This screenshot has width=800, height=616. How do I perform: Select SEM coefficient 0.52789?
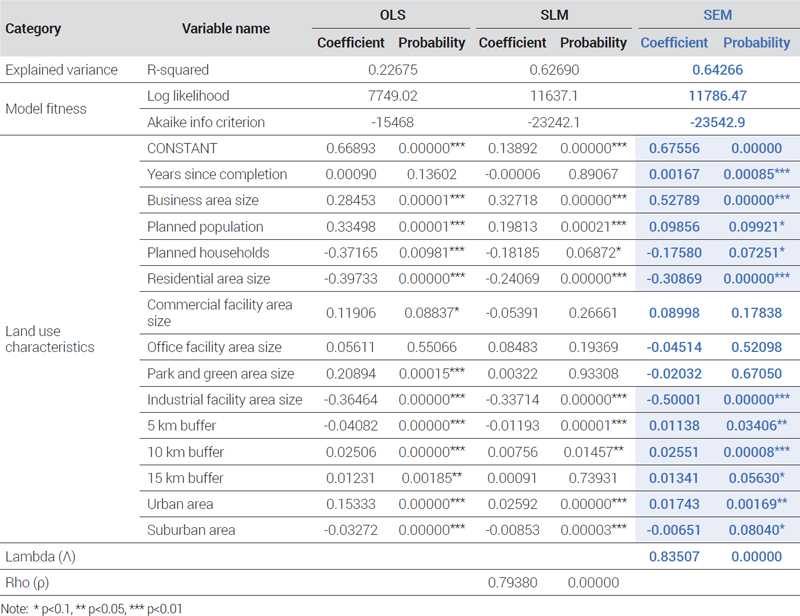[x=674, y=201]
